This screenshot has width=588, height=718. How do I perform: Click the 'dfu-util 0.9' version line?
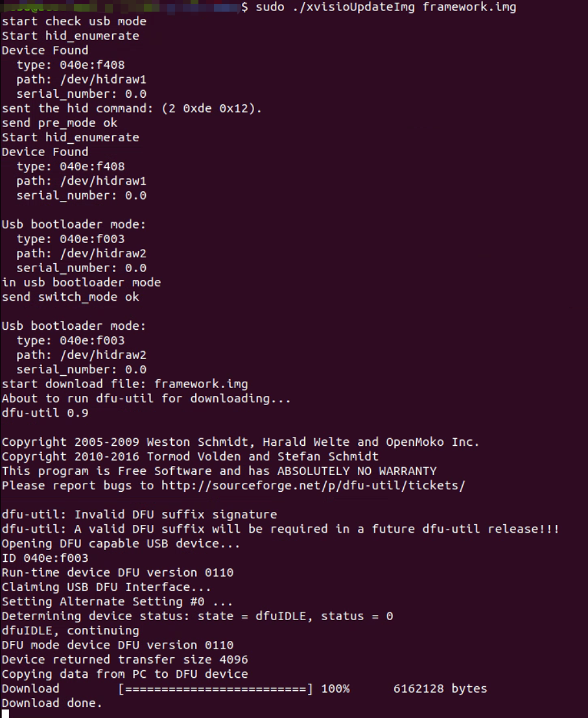[45, 413]
